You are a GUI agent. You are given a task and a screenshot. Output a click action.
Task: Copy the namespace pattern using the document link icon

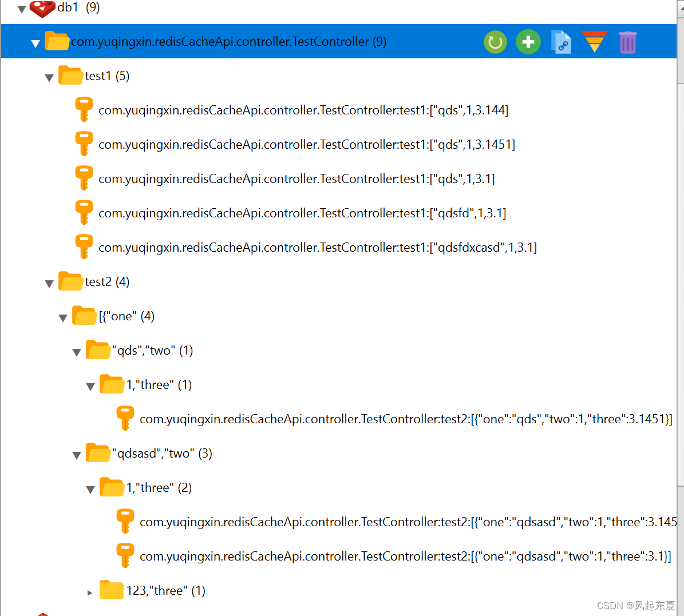click(x=561, y=42)
